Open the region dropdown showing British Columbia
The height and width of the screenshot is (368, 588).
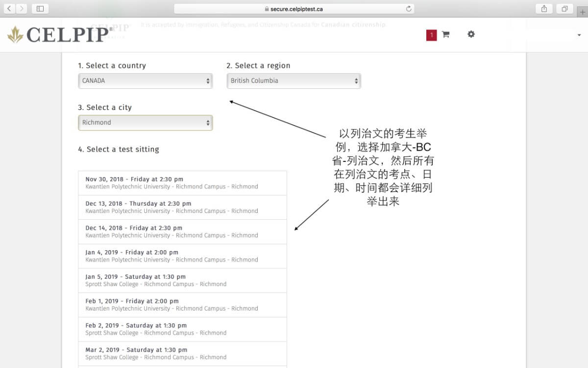(294, 81)
